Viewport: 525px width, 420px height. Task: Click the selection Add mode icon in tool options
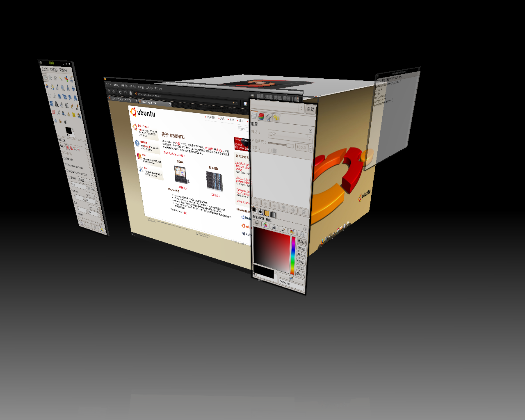(x=71, y=148)
